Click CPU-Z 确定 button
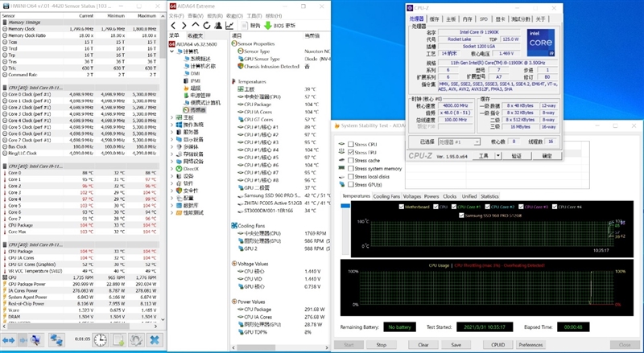This screenshot has width=644, height=353. pyautogui.click(x=547, y=155)
